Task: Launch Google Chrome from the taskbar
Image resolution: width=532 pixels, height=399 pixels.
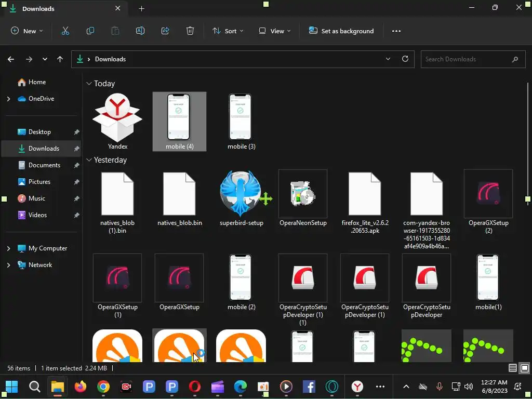Action: point(103,387)
